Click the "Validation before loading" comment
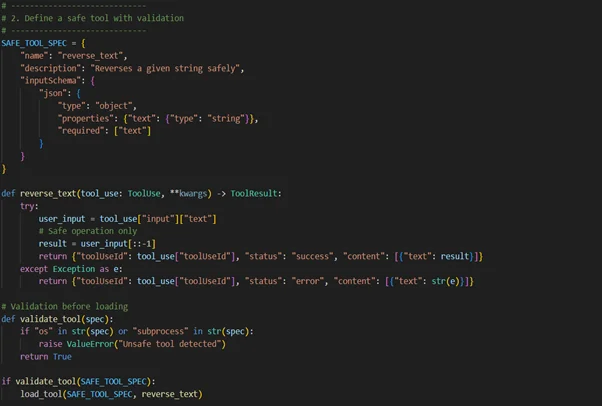The image size is (602, 406). pyautogui.click(x=68, y=306)
